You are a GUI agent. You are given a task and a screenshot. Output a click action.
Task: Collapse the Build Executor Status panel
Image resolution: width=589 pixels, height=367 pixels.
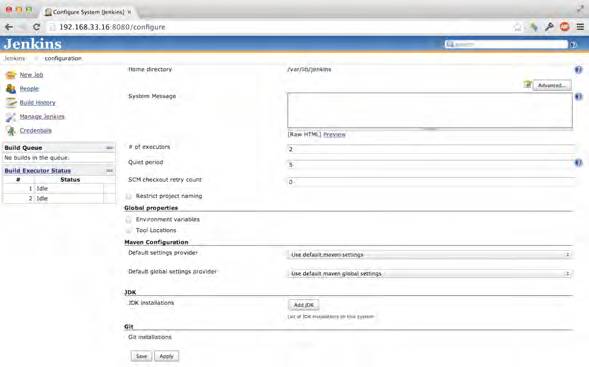point(109,171)
